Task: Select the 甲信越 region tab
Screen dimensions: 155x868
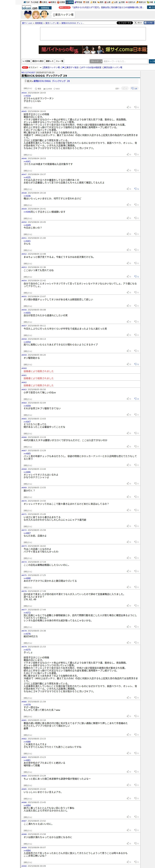Action: click(x=78, y=2)
